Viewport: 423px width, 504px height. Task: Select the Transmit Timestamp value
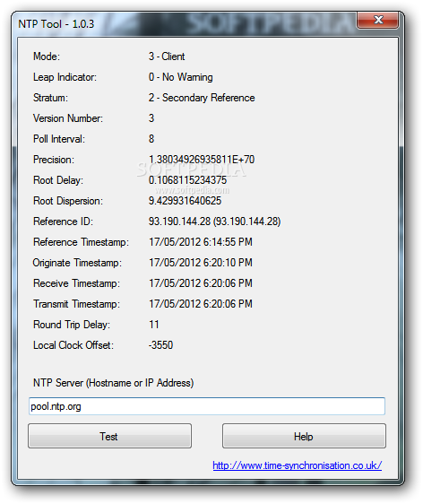tap(201, 304)
